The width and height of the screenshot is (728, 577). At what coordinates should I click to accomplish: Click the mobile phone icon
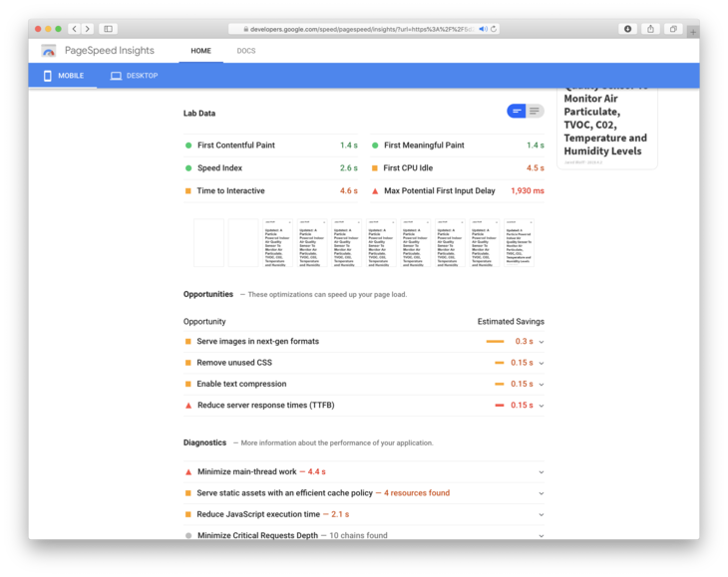click(x=47, y=76)
